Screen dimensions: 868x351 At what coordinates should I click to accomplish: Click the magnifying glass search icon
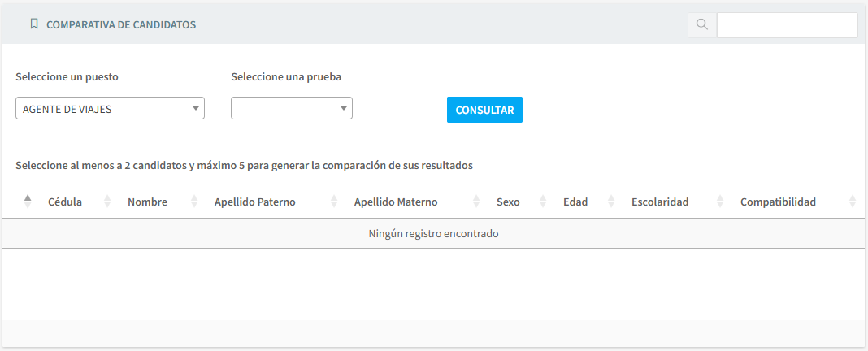(x=701, y=25)
